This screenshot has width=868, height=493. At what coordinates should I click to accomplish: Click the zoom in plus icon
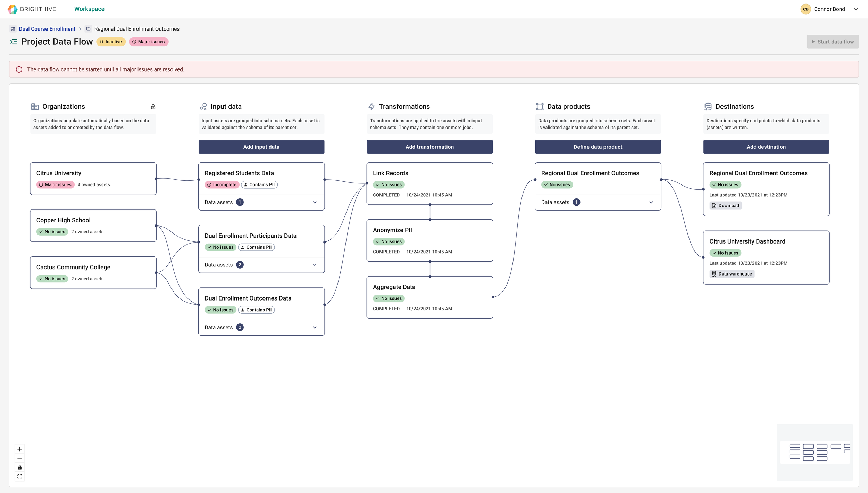20,449
